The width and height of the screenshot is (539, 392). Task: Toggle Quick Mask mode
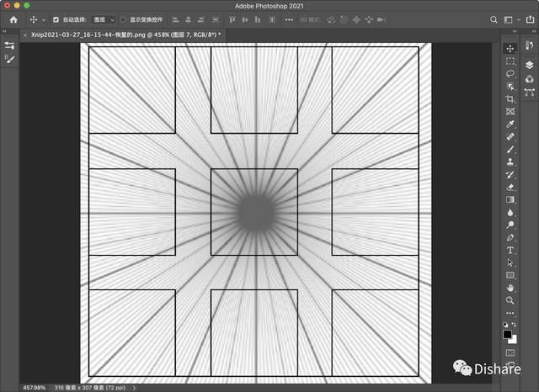click(x=510, y=352)
